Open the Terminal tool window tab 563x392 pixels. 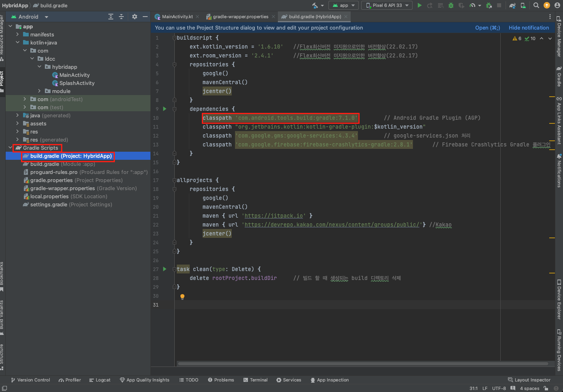click(256, 380)
